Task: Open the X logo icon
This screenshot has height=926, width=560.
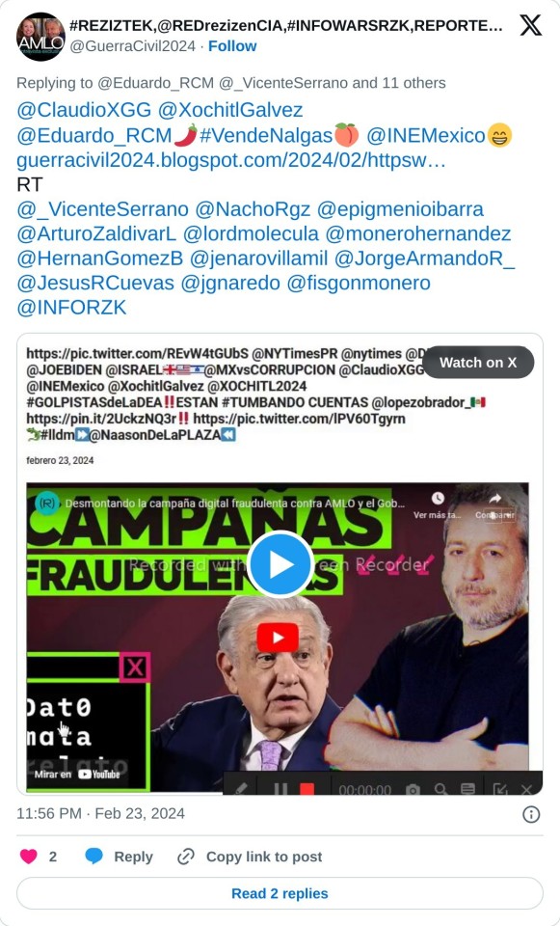Action: click(x=530, y=25)
